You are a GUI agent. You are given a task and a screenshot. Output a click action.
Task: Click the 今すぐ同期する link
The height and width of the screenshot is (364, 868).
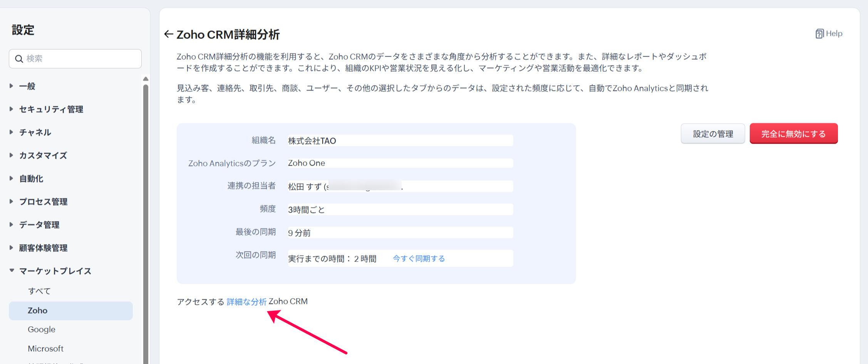coord(419,258)
